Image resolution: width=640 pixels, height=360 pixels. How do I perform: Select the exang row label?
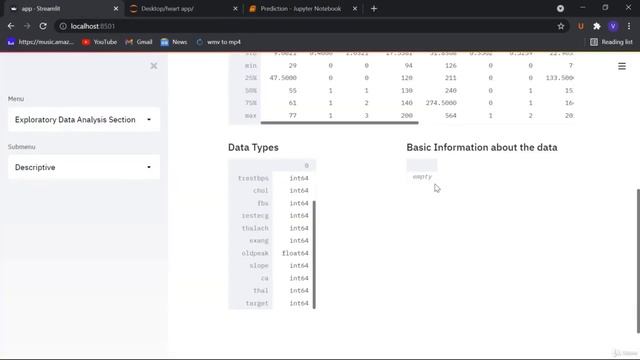(259, 240)
